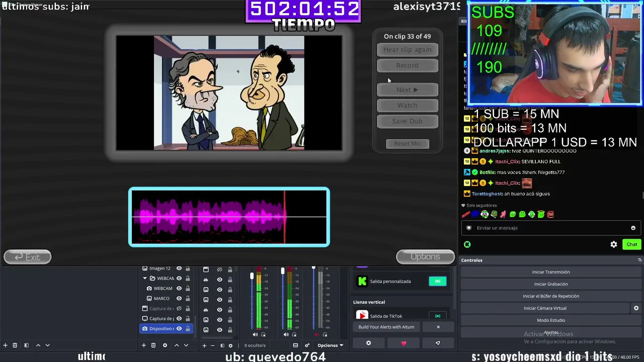Toggle visibility of the Imagen 12 source

[179, 268]
